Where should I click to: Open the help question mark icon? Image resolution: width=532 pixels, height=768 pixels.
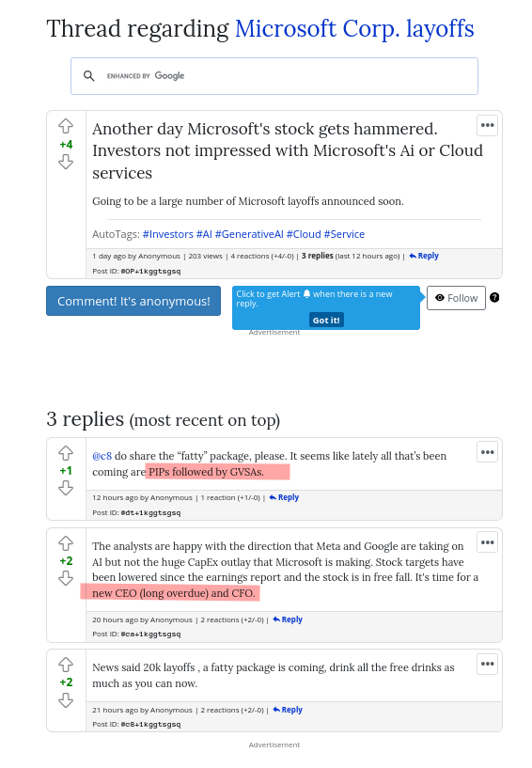494,297
